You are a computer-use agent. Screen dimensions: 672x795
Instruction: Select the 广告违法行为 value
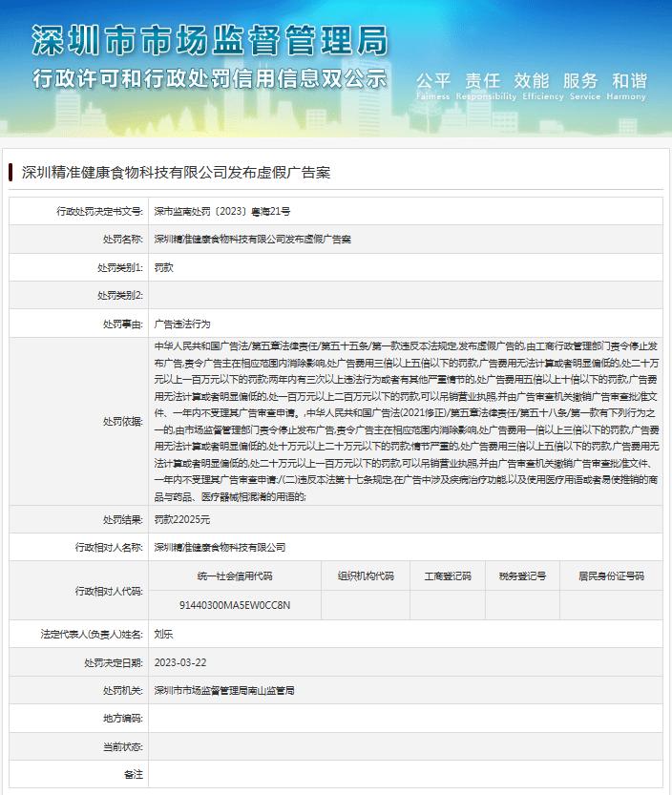coord(182,324)
